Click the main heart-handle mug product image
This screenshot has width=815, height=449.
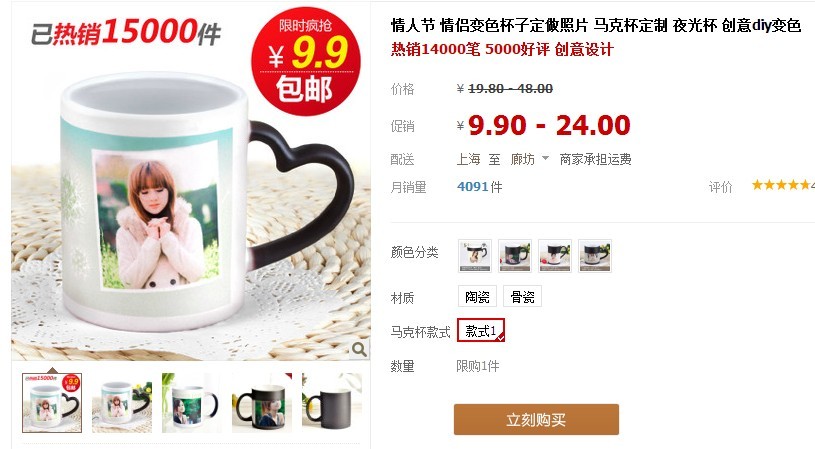[x=190, y=182]
